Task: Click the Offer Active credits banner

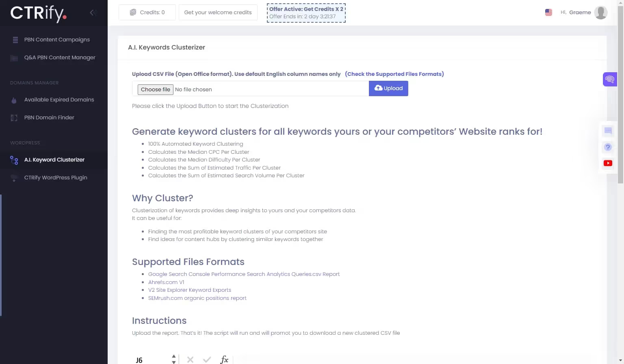Action: (x=306, y=13)
